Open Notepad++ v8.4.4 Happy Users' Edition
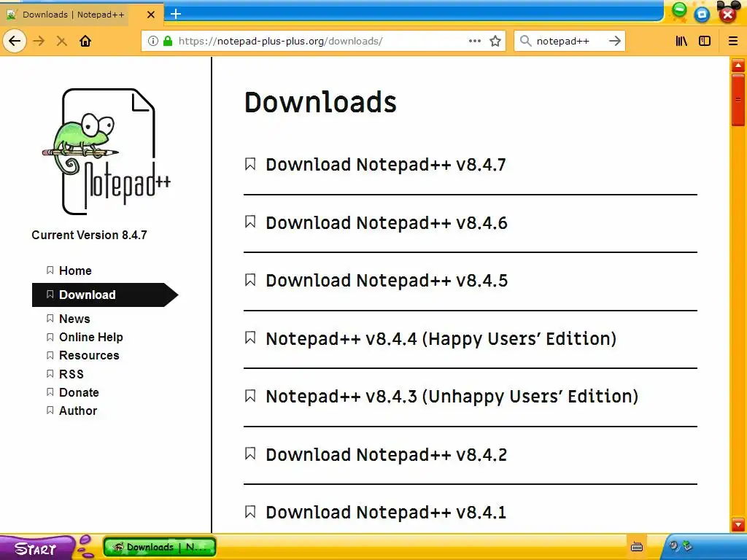This screenshot has height=560, width=747. (x=441, y=338)
